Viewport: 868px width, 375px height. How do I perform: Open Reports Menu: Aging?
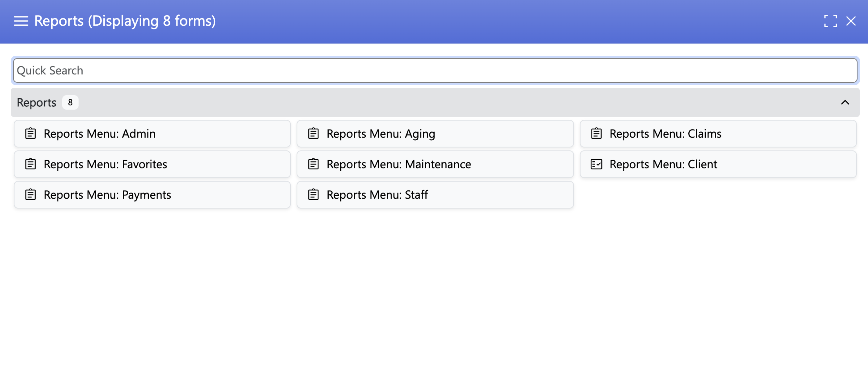[435, 134]
